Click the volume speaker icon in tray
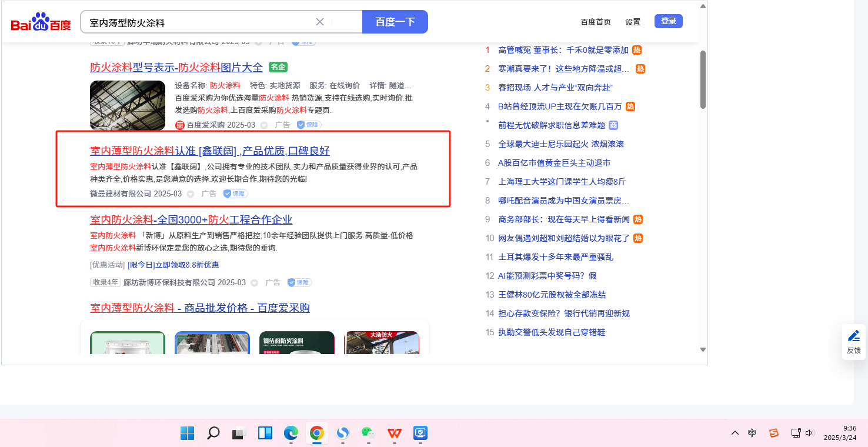 click(x=810, y=433)
